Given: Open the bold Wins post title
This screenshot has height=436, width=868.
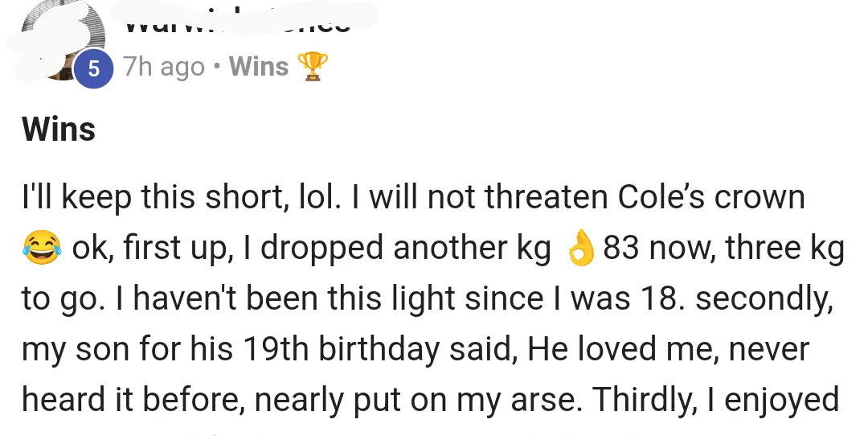Looking at the screenshot, I should point(59,129).
